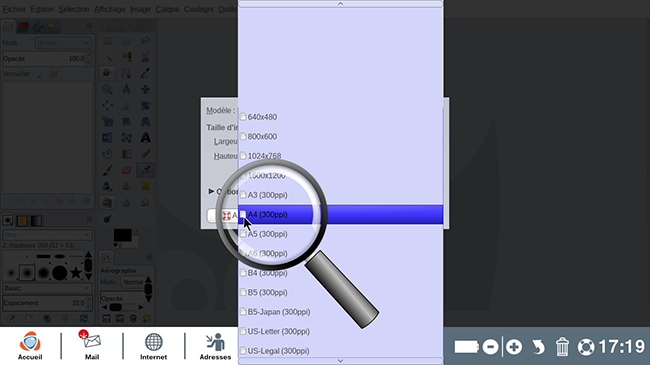This screenshot has height=365, width=650.
Task: Open the Fichier menu
Action: (x=14, y=9)
